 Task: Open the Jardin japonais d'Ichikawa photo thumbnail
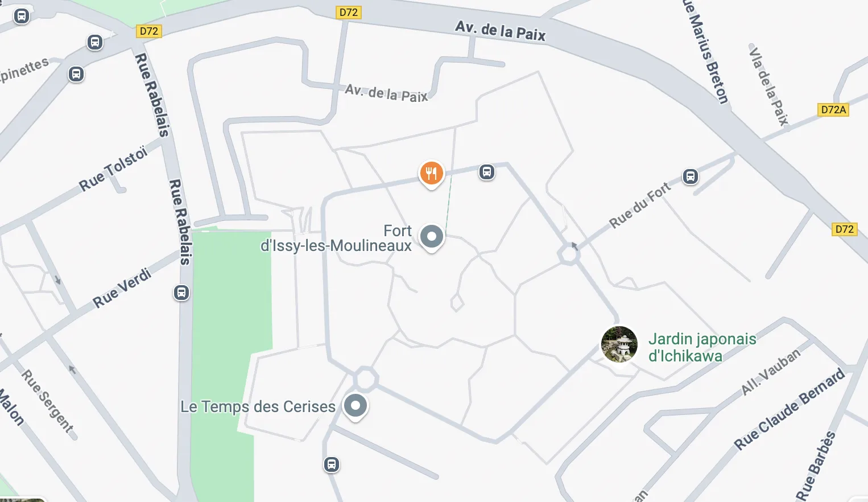point(619,344)
